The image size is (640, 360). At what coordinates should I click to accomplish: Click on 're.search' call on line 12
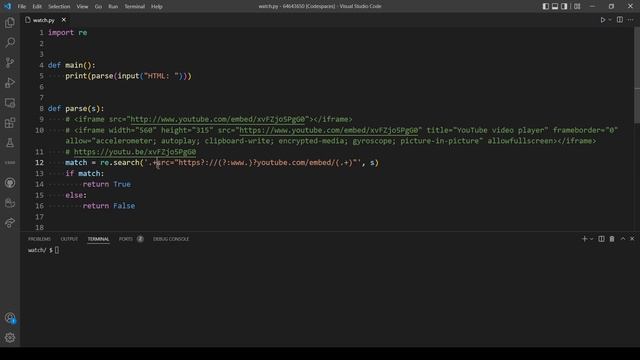[x=120, y=162]
